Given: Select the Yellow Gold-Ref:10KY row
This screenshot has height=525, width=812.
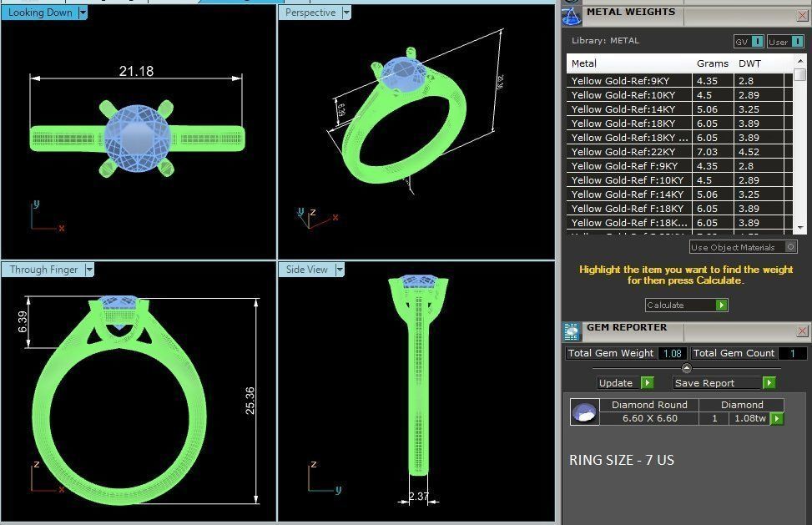Looking at the screenshot, I should [679, 95].
